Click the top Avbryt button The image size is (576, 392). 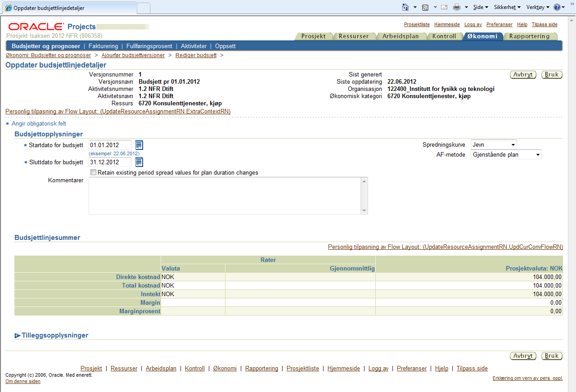tap(523, 75)
